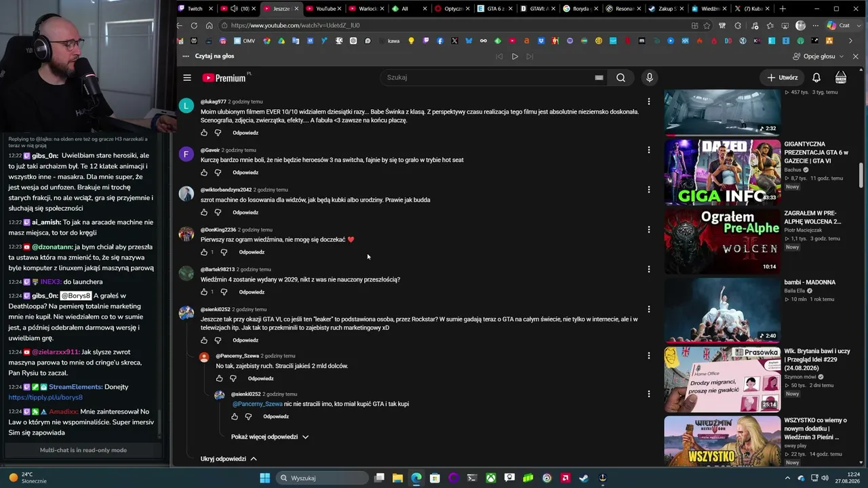The image size is (868, 488).
Task: Open File Explorer from the taskbar
Action: 398,478
